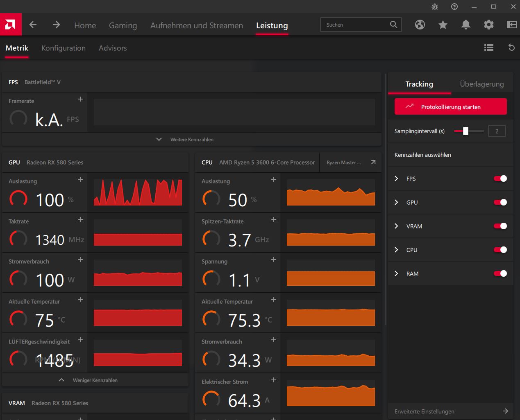Select the Tracking panel tab
Image resolution: width=520 pixels, height=420 pixels.
(419, 84)
